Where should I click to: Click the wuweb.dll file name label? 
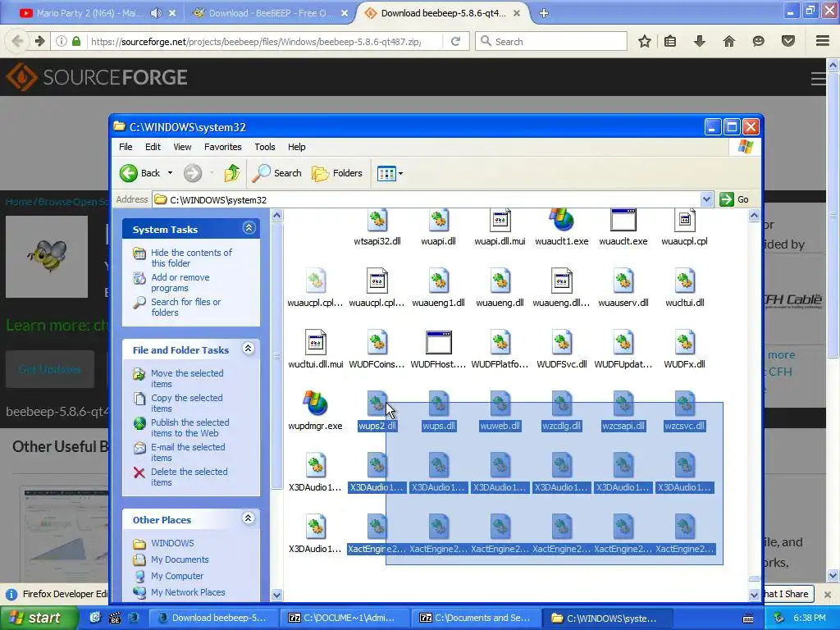[500, 426]
